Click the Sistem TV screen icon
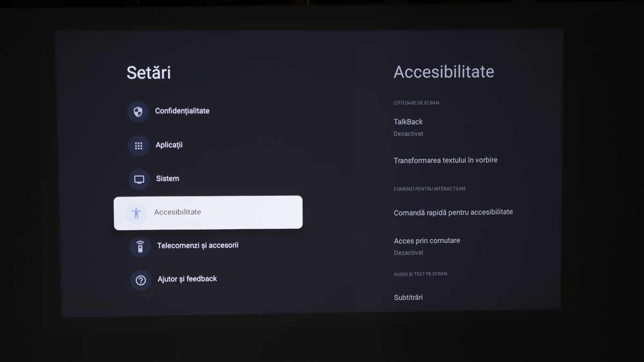This screenshot has height=362, width=644. (139, 179)
